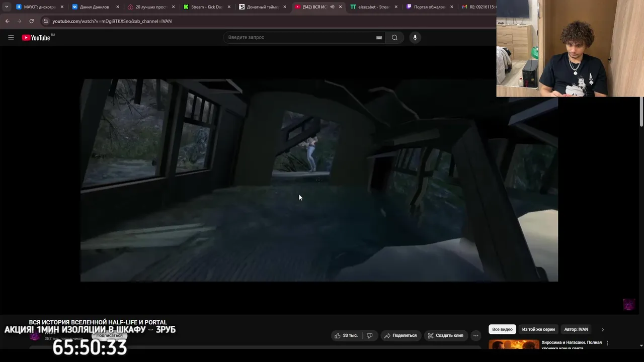Dislike the video with thumbs-down
This screenshot has height=362, width=644.
(369, 335)
